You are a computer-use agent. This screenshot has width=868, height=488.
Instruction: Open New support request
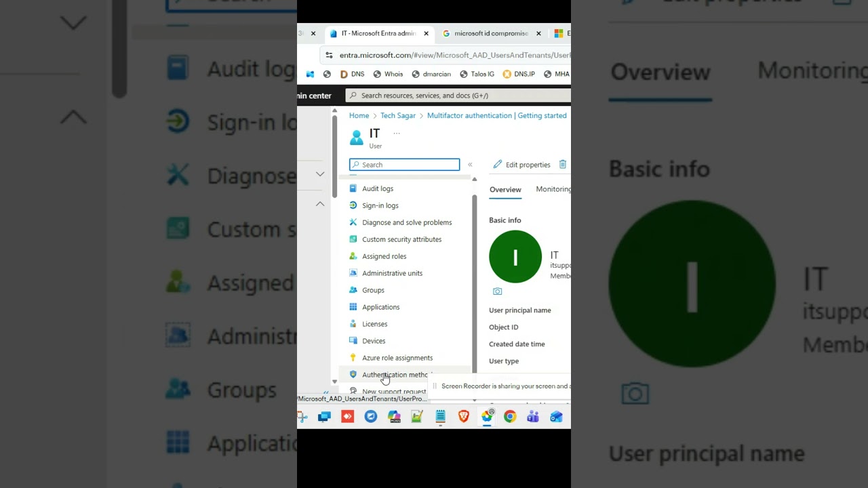[393, 391]
